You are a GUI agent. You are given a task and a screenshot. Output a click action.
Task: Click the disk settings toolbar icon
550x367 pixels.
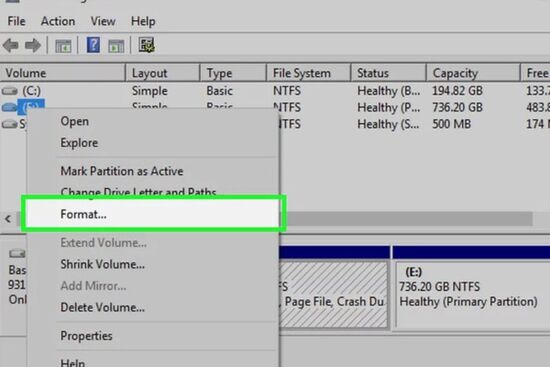pyautogui.click(x=146, y=45)
